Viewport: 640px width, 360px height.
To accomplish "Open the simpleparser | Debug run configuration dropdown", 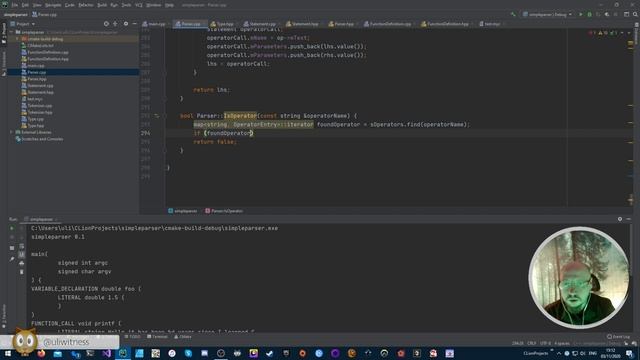I will (547, 14).
